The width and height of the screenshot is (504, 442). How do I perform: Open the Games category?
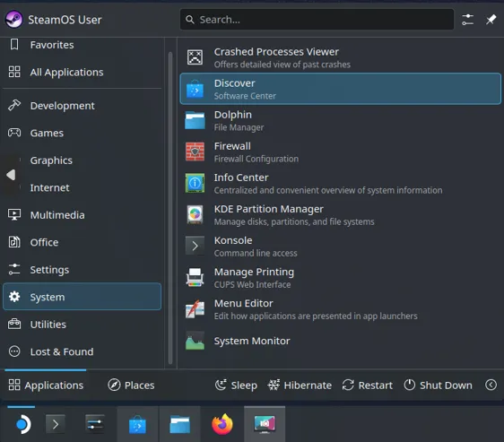point(82,133)
